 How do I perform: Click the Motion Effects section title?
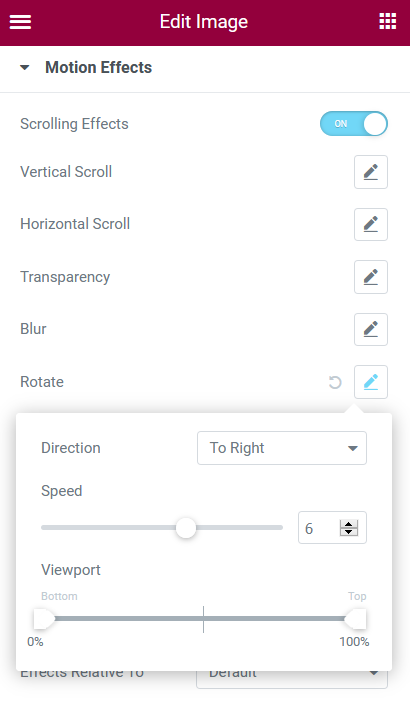point(98,67)
